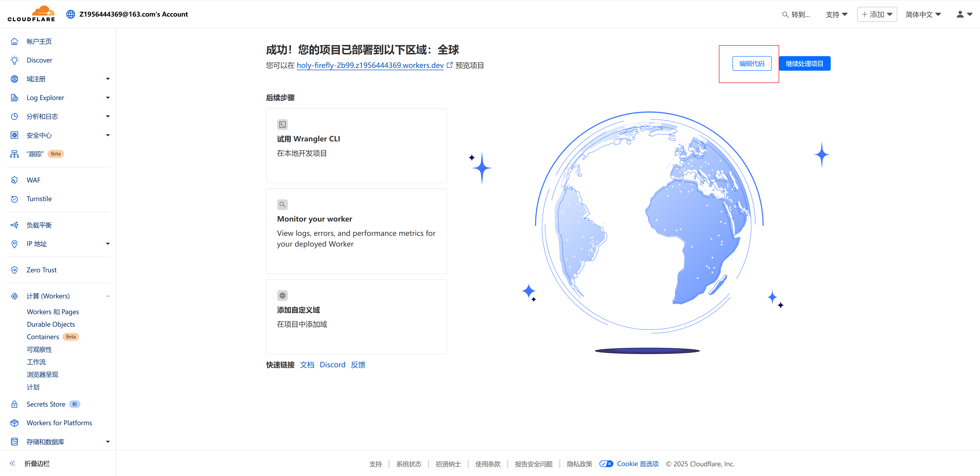Viewport: 980px width, 476px height.
Task: Click the load balancing icon
Action: 15,225
